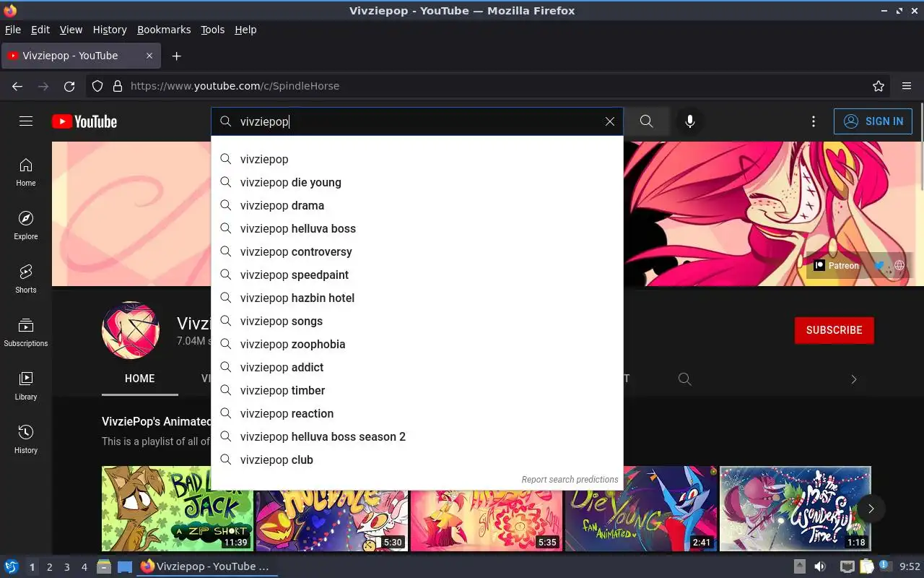
Task: Select suggestion 'vivziepop songs'
Action: click(417, 321)
